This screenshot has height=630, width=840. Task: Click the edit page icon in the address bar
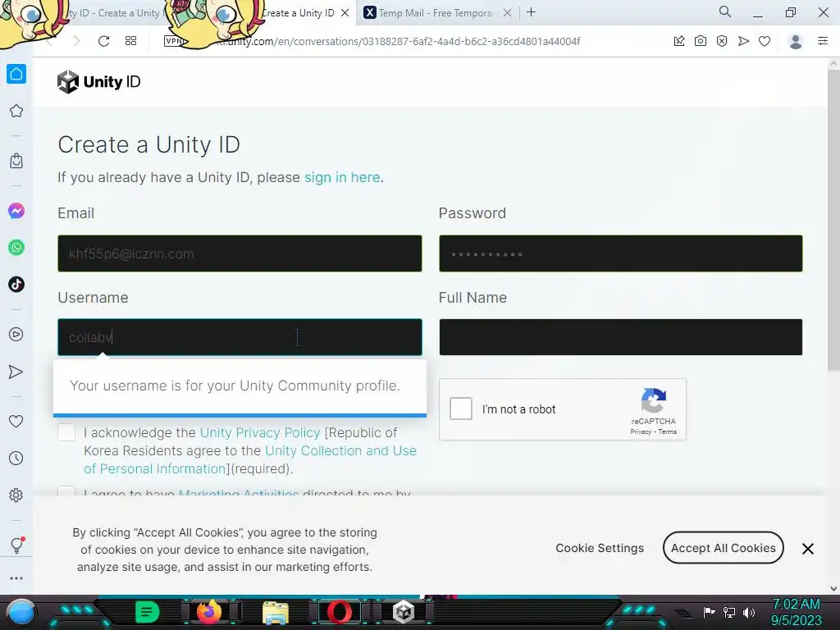pos(679,41)
